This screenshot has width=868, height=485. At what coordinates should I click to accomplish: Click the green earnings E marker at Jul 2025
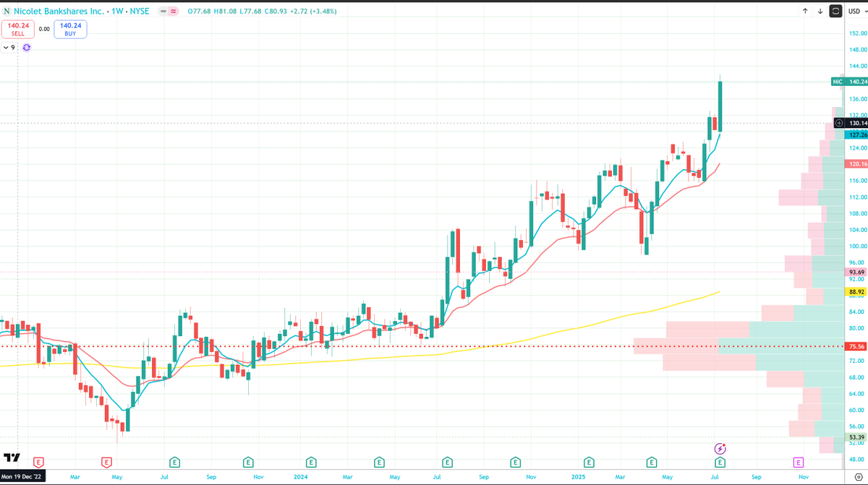click(720, 461)
